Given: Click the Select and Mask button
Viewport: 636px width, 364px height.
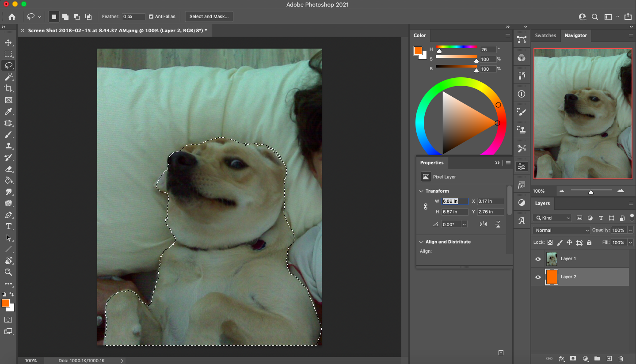Looking at the screenshot, I should 209,17.
